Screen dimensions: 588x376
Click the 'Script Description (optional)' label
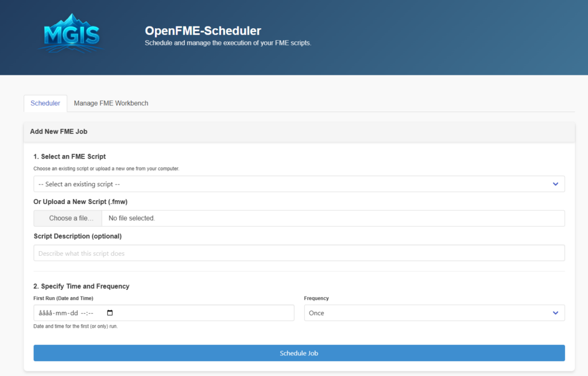coord(78,236)
